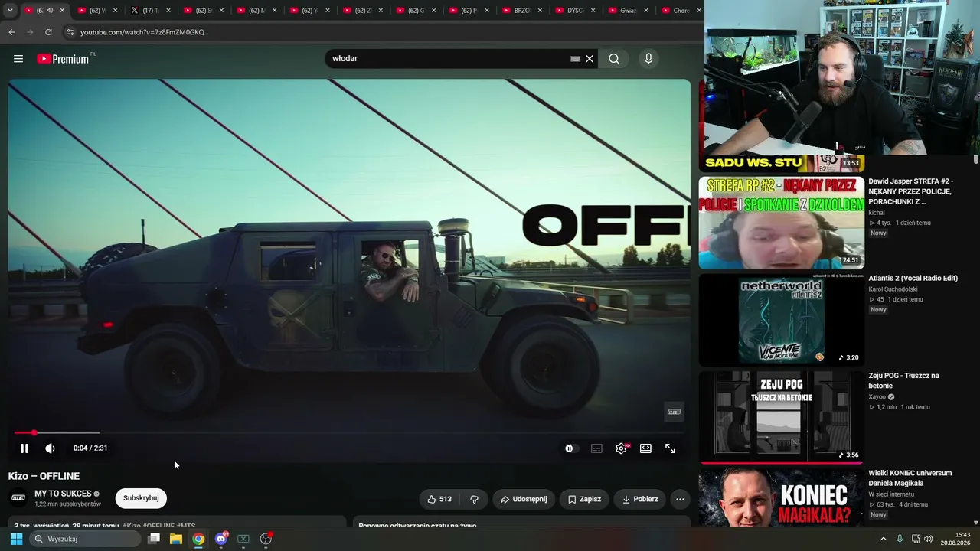Like the video with 513 likes
Screen dimensions: 980x551
[x=439, y=499]
